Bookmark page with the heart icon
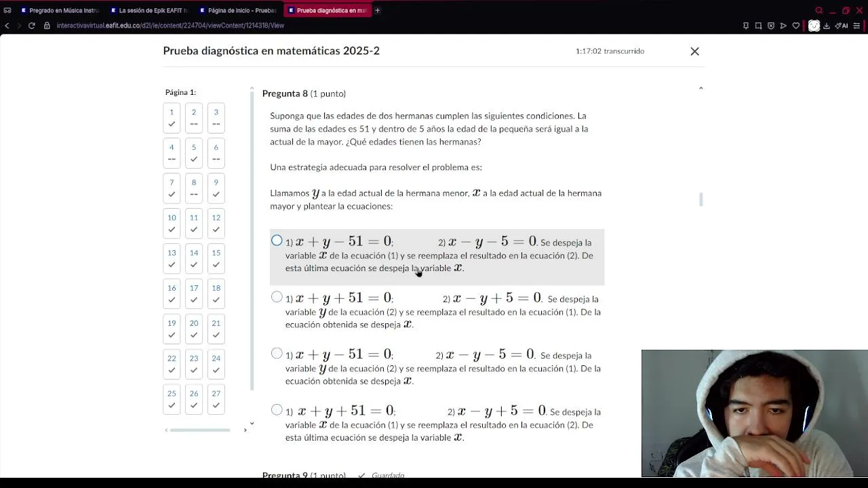The image size is (868, 488). click(796, 26)
